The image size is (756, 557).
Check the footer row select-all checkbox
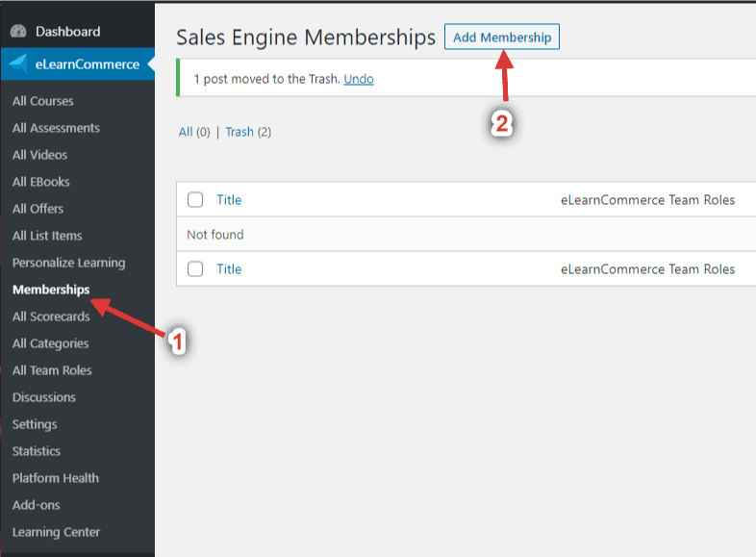click(195, 269)
